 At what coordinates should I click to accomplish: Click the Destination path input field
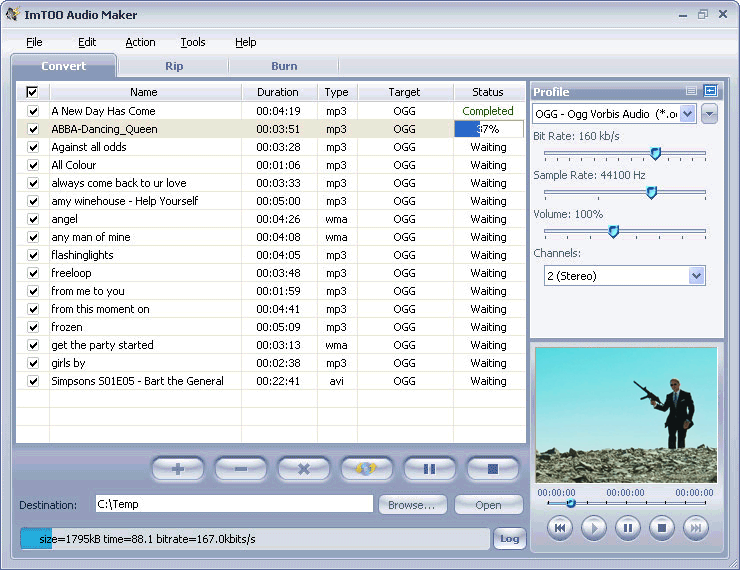tap(234, 504)
